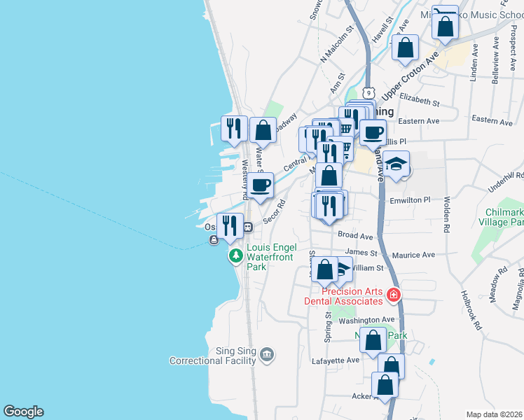Click the Lafayette Ave street label
Viewport: 524px width, 420px height.
click(x=336, y=361)
